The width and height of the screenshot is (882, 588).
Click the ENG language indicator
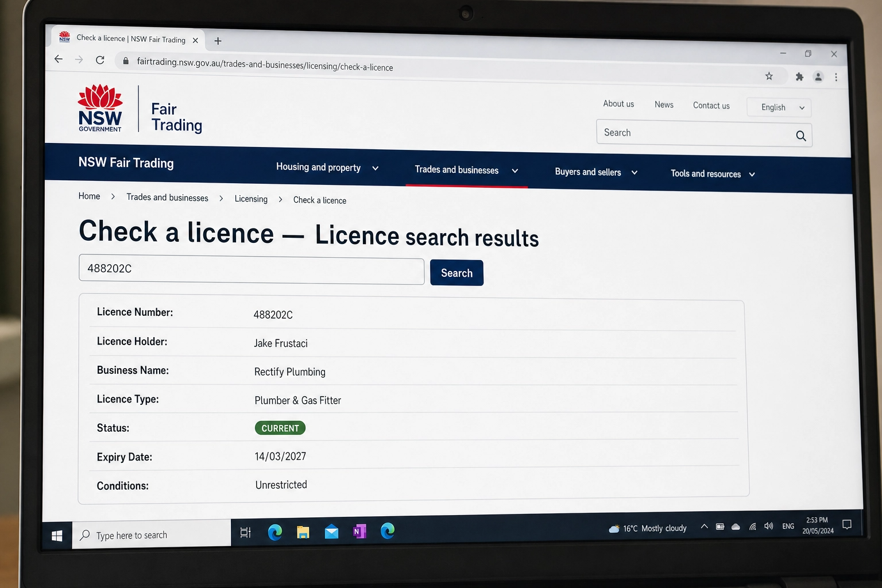pos(788,526)
